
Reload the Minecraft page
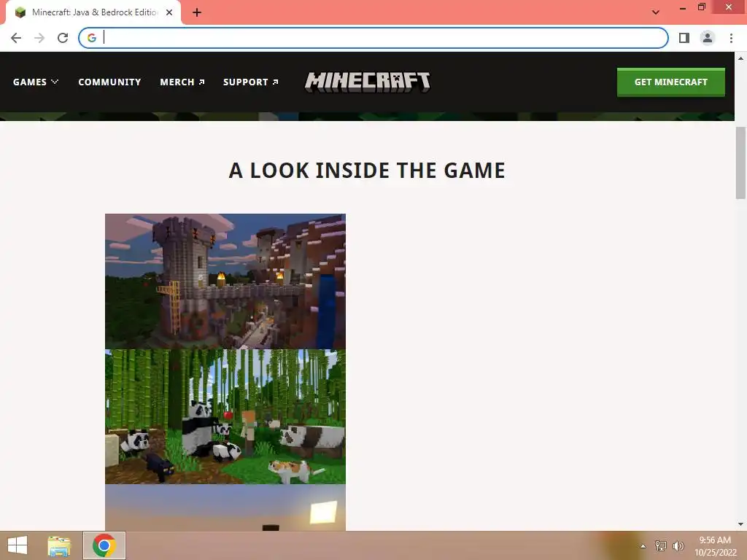[63, 38]
